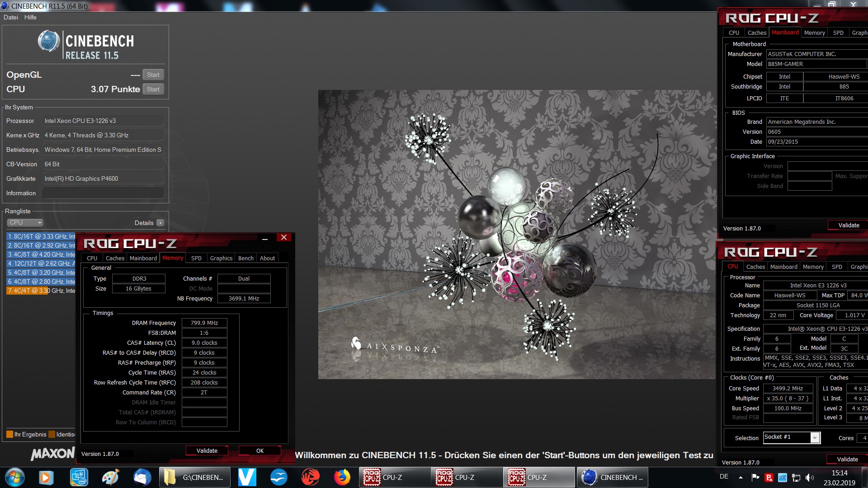This screenshot has width=868, height=488.
Task: Switch to Caches tab in Memory CPU-Z window
Action: click(x=115, y=258)
